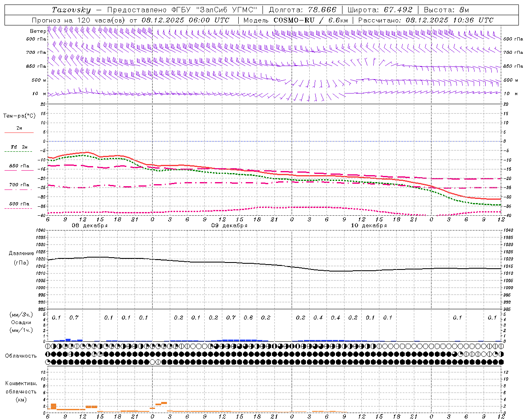Click the (мм/3ч.) unit label
The height and width of the screenshot is (420, 525).
click(x=21, y=315)
